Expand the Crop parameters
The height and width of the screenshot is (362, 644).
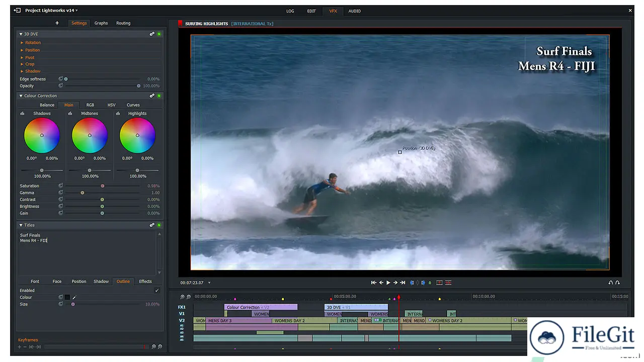pos(22,64)
